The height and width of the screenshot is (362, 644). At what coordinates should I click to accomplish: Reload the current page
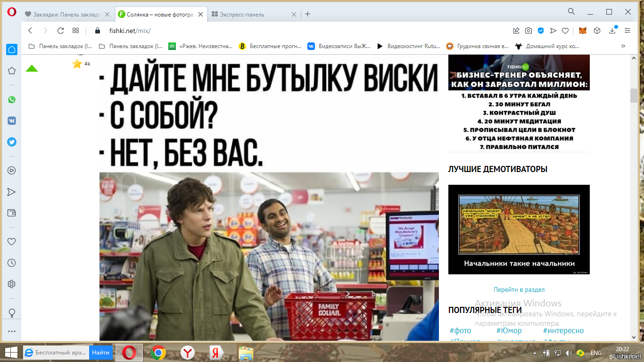point(60,31)
